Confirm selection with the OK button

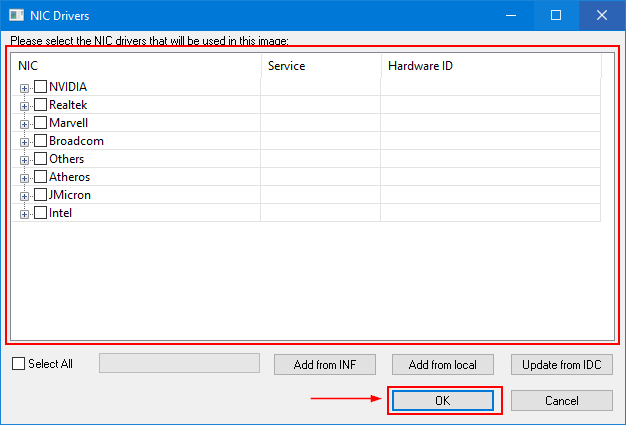pos(443,400)
